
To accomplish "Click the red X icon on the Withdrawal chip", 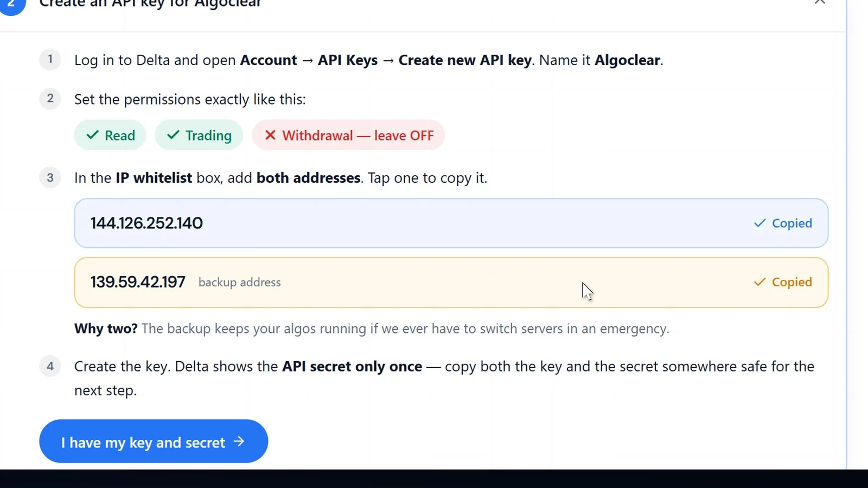I will (x=270, y=135).
